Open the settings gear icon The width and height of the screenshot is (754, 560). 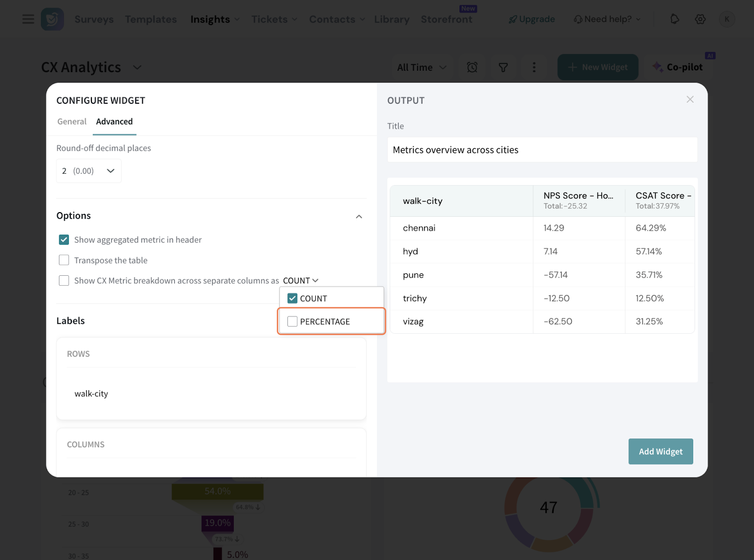point(700,19)
